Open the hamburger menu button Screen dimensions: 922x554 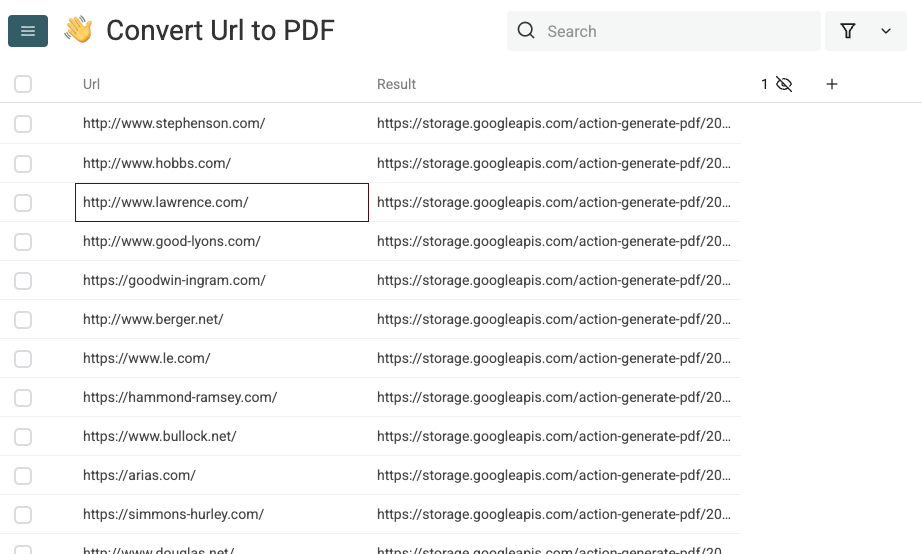coord(28,31)
